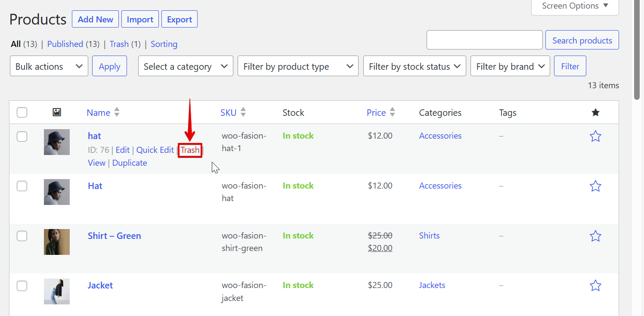Viewport: 644px width, 316px height.
Task: Open the Jacket product thumbnail
Action: (x=57, y=291)
